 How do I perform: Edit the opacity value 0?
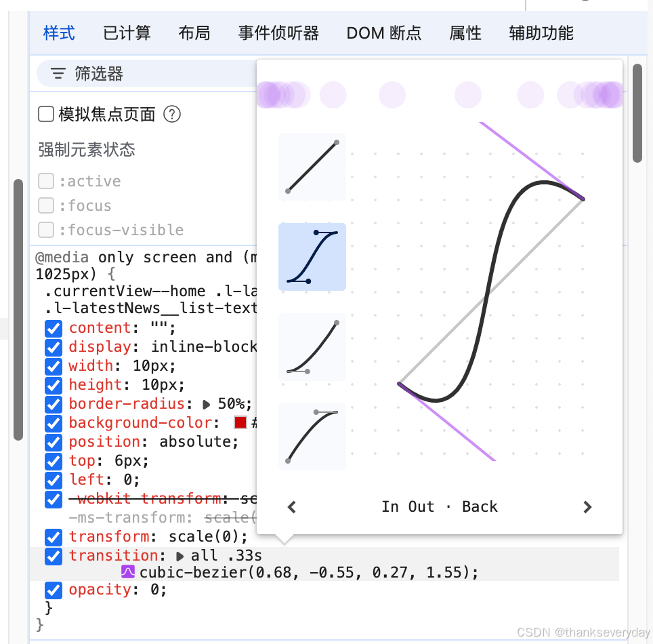(x=154, y=589)
